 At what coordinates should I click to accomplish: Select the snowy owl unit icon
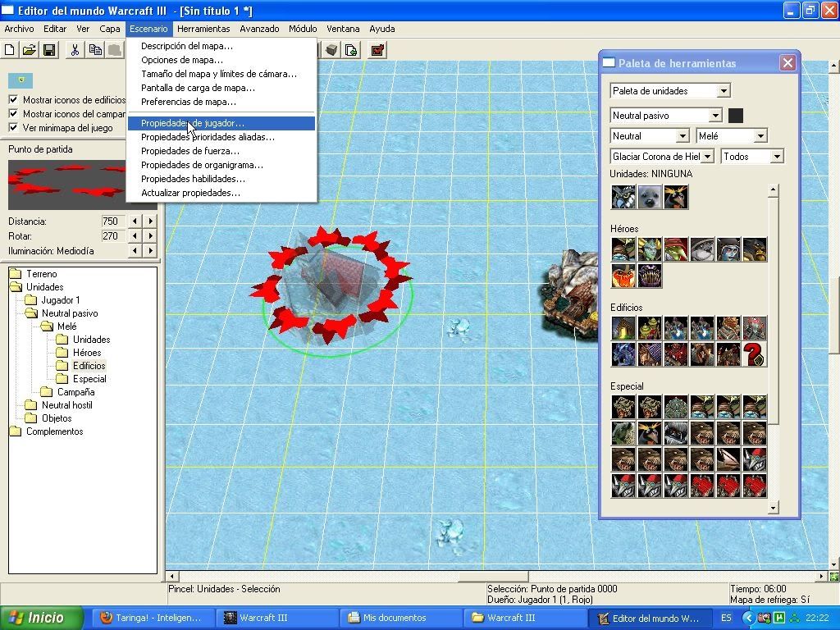(x=623, y=197)
